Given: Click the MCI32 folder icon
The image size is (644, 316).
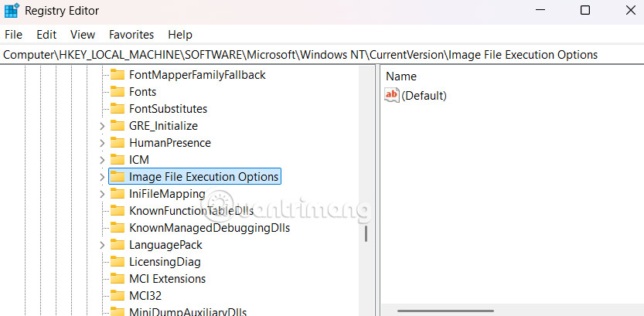Looking at the screenshot, I should (x=118, y=296).
